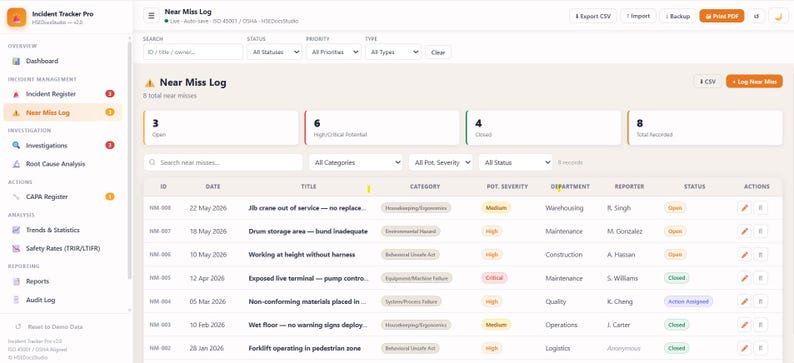The height and width of the screenshot is (363, 794).
Task: Toggle the hamburger sidebar menu button
Action: coord(151,16)
